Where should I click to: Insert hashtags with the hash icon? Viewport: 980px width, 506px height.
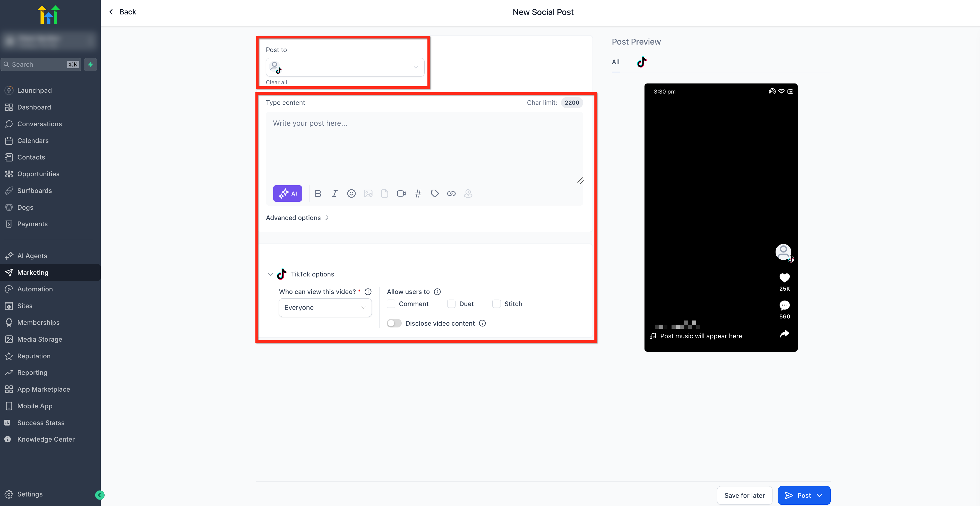coord(418,193)
